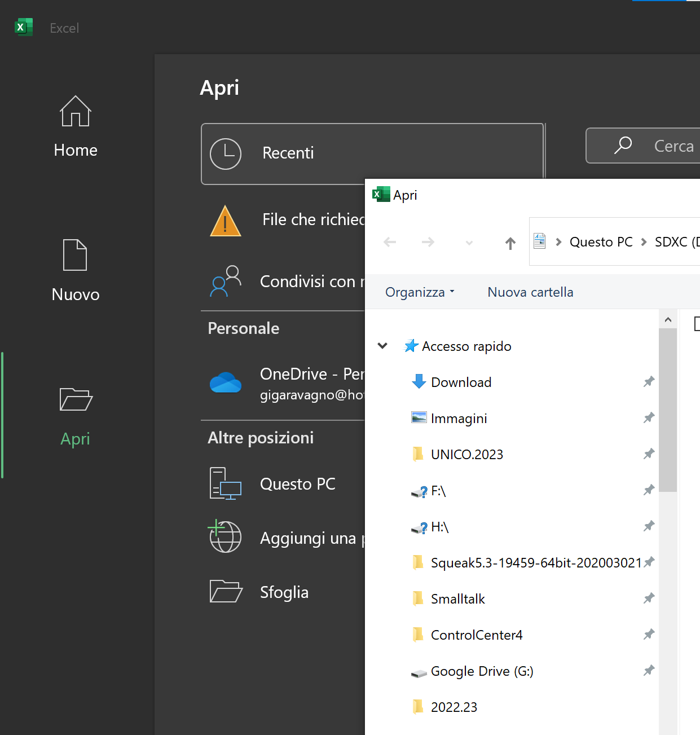Image resolution: width=700 pixels, height=735 pixels.
Task: Show Recenti files list
Action: (372, 153)
